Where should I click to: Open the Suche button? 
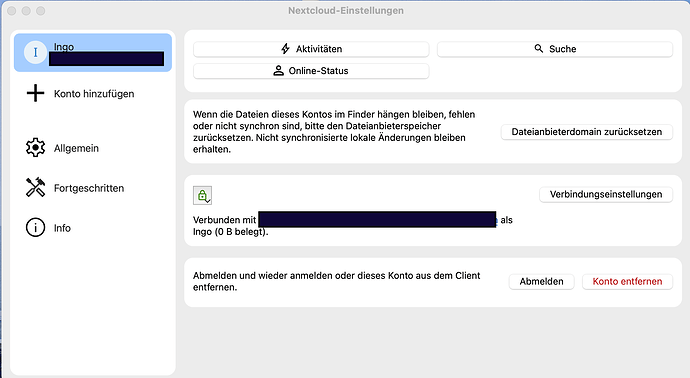(x=555, y=49)
